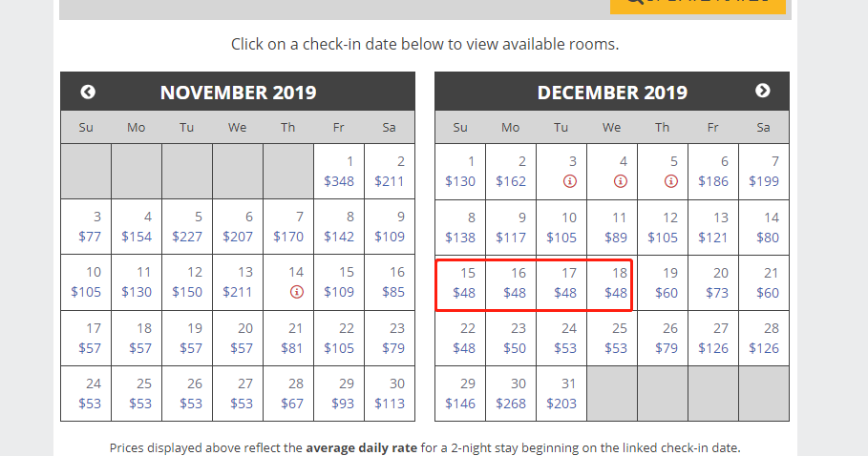Pick November 16 at $85

point(390,281)
